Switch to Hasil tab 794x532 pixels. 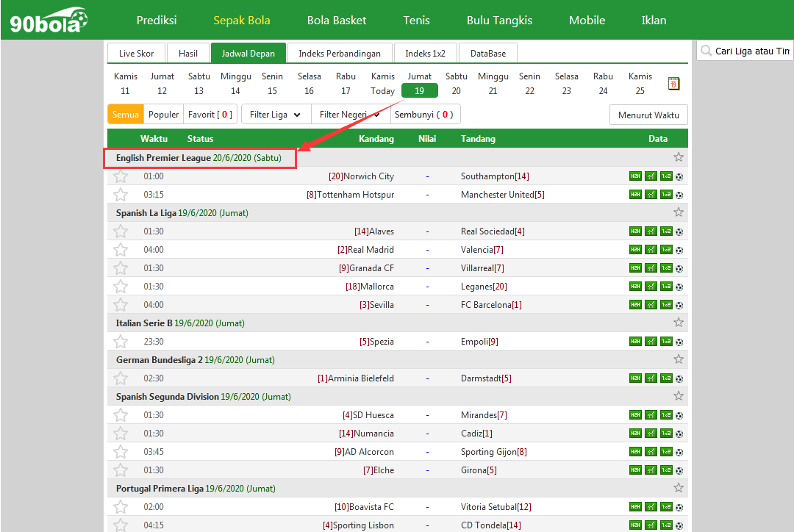pos(188,53)
